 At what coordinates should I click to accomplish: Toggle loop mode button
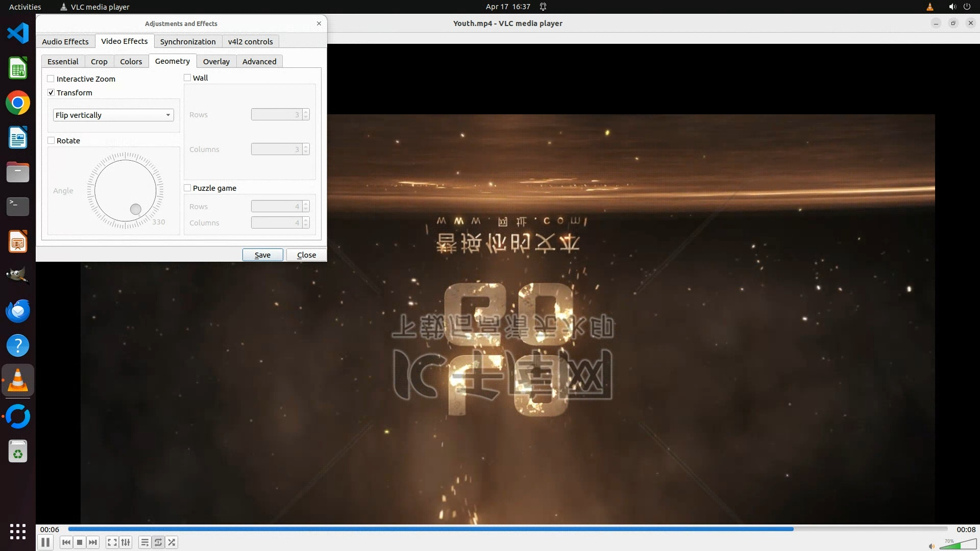[158, 542]
